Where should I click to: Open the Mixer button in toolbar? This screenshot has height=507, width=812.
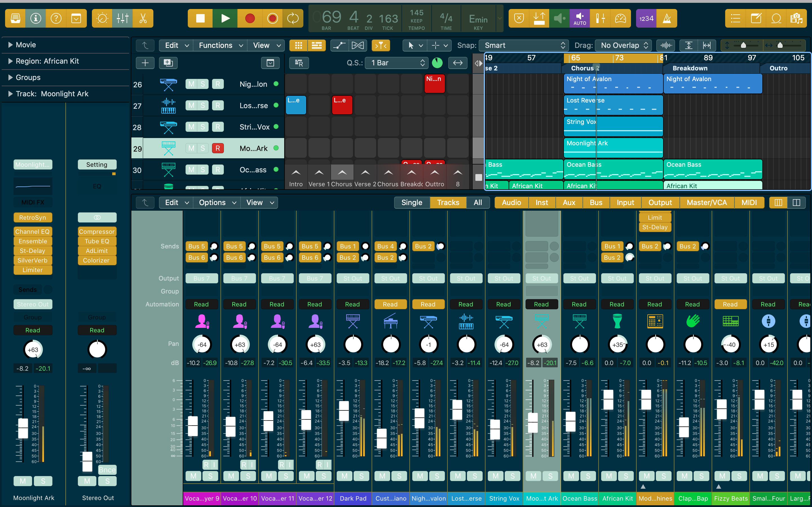pos(122,18)
